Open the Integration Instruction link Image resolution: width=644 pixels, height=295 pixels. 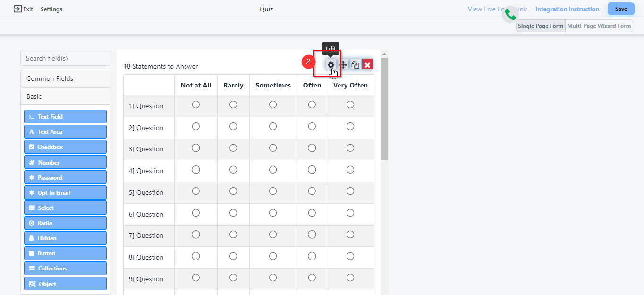567,9
